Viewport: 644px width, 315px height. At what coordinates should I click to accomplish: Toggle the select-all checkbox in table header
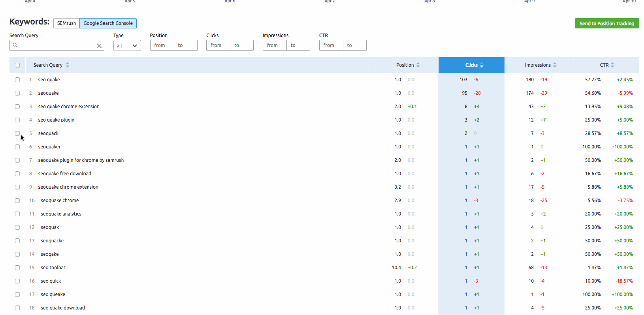(x=17, y=65)
